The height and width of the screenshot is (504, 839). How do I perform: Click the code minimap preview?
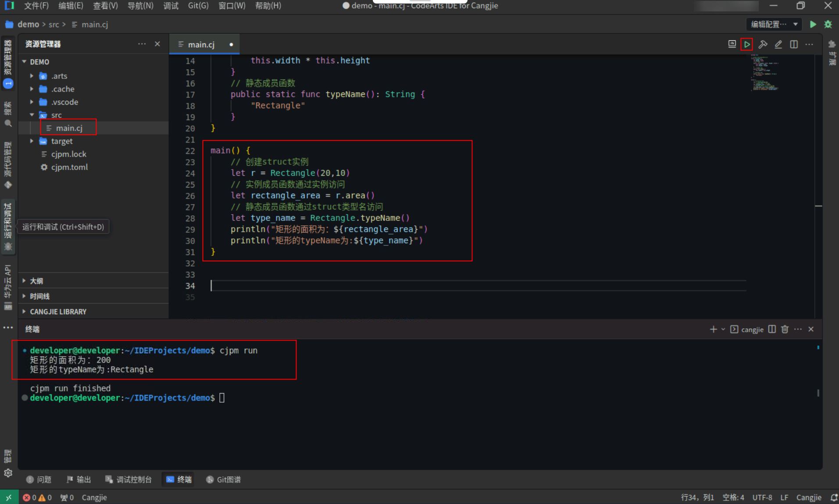tap(764, 73)
